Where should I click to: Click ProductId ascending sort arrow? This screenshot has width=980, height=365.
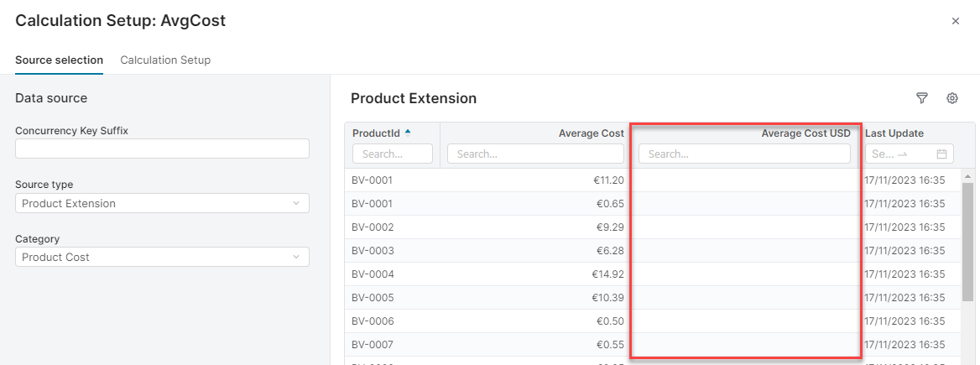(408, 132)
